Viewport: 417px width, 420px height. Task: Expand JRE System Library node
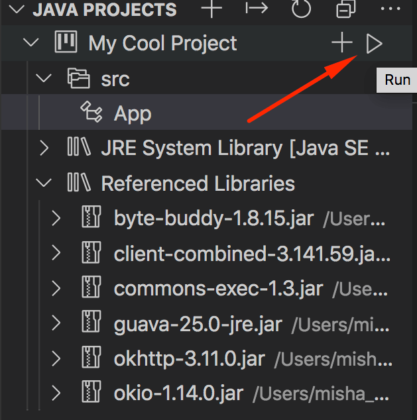(44, 148)
